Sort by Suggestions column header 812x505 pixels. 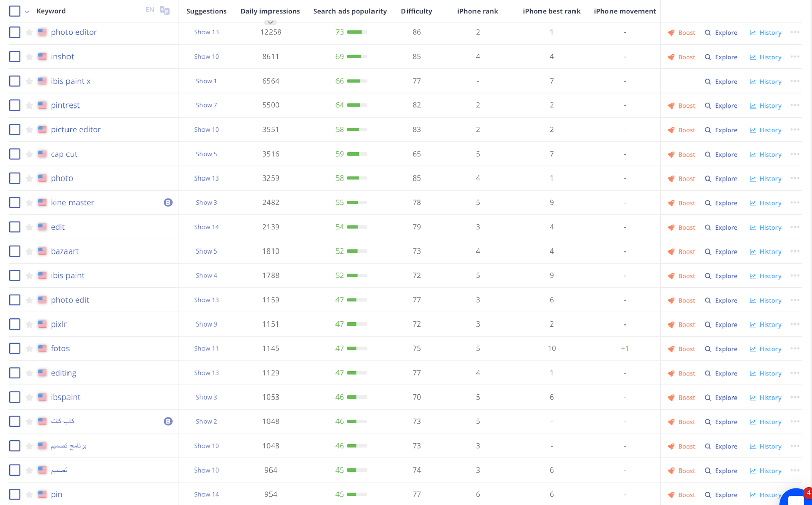[x=207, y=11]
